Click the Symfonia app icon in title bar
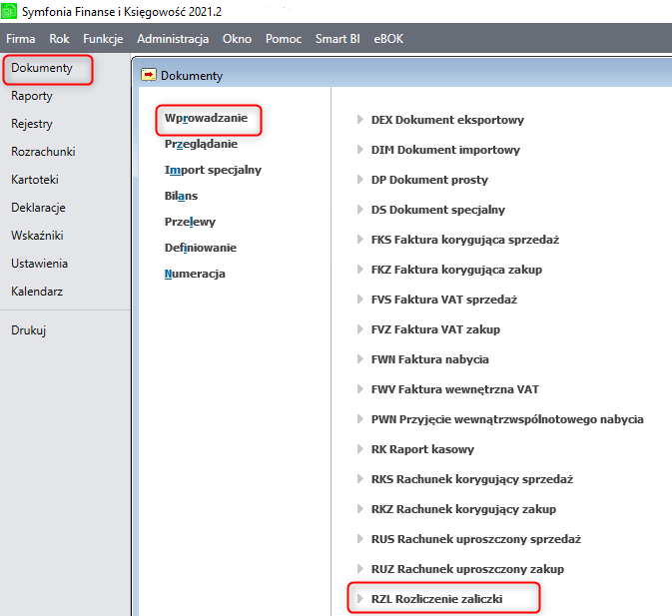 point(9,11)
